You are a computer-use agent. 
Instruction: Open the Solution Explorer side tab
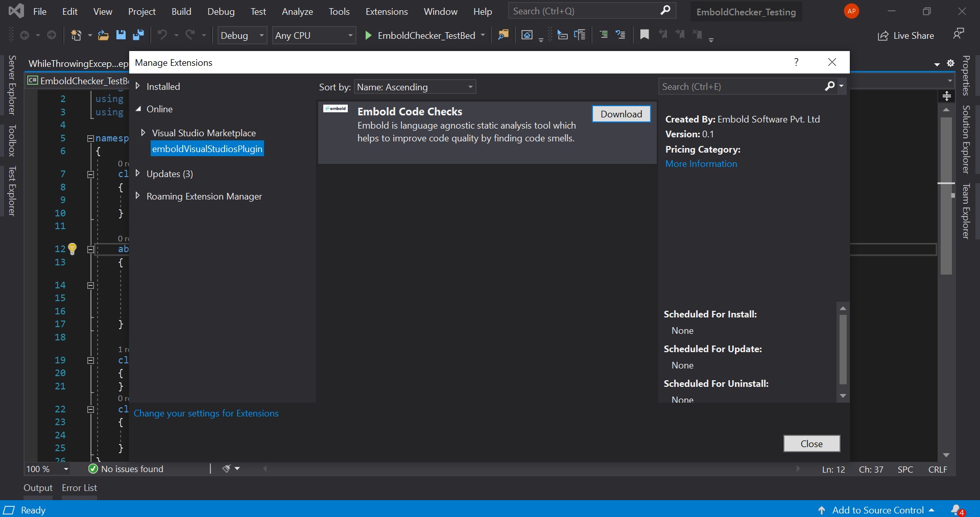966,139
